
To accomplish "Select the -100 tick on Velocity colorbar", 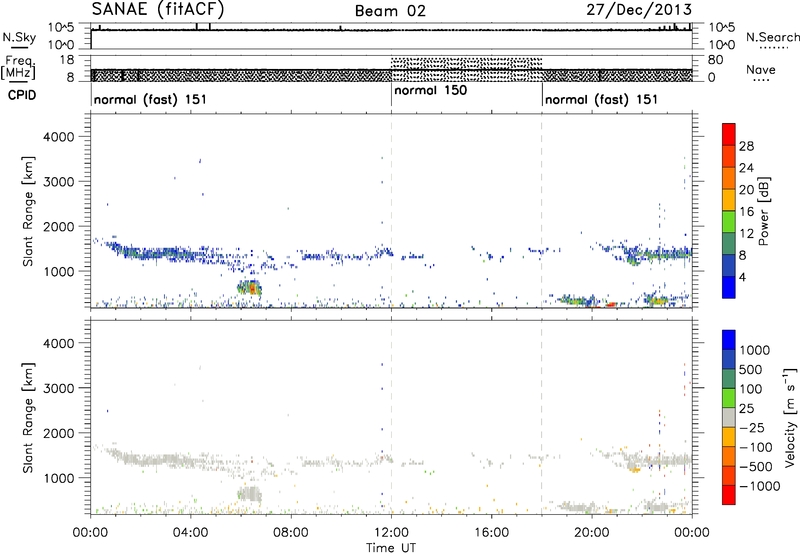I will 755,447.
